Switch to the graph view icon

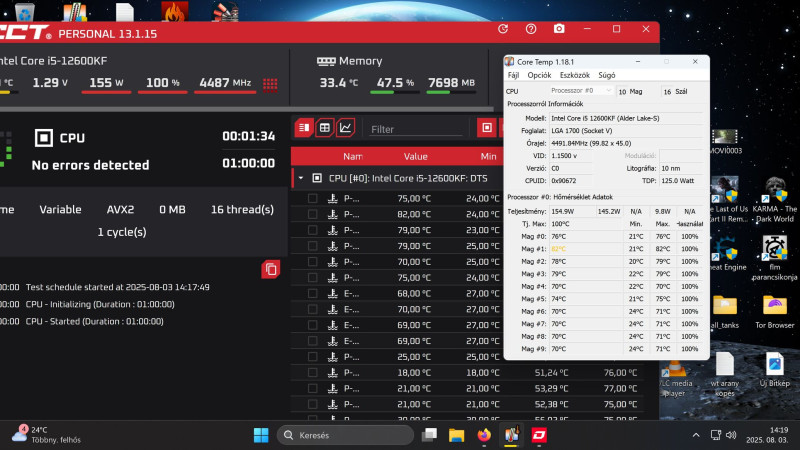(345, 128)
